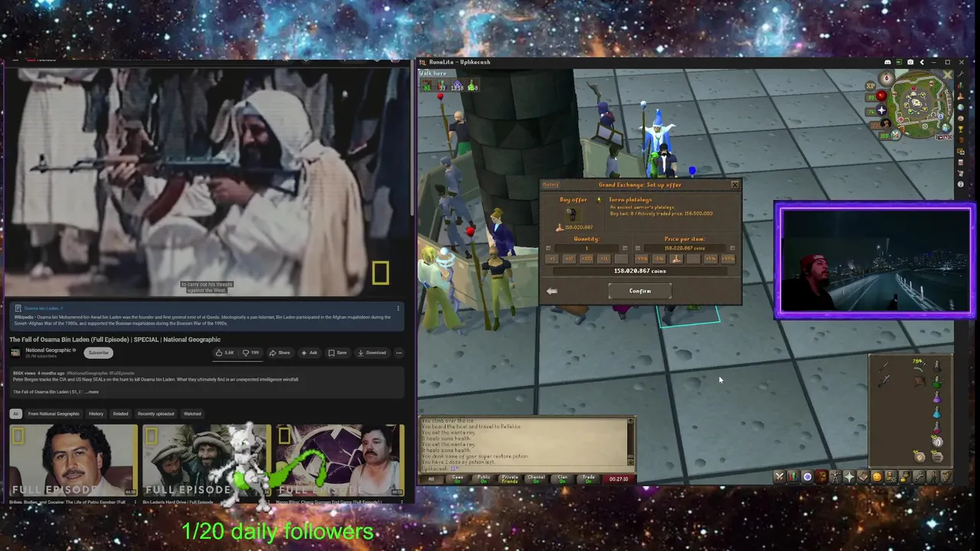The width and height of the screenshot is (980, 551).
Task: Click the Hitpoints orb
Action: pos(881,96)
